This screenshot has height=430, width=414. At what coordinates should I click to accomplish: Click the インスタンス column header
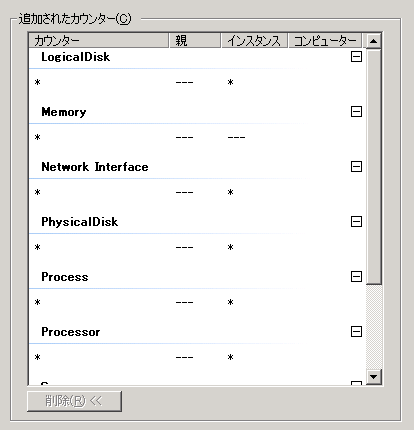[254, 41]
